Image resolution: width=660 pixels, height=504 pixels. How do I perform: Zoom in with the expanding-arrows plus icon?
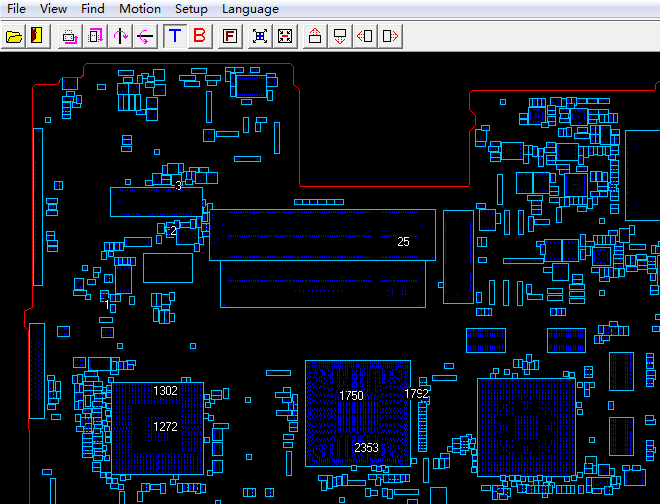(x=260, y=36)
